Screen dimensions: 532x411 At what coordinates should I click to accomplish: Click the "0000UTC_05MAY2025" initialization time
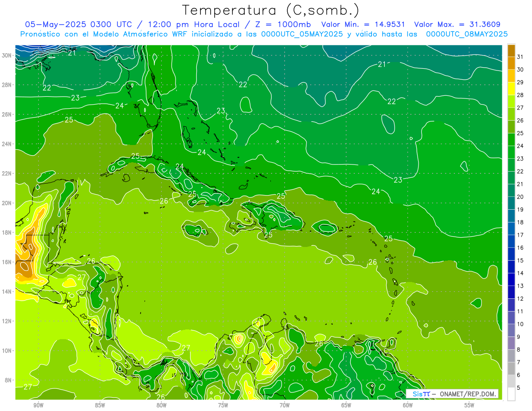click(x=302, y=34)
